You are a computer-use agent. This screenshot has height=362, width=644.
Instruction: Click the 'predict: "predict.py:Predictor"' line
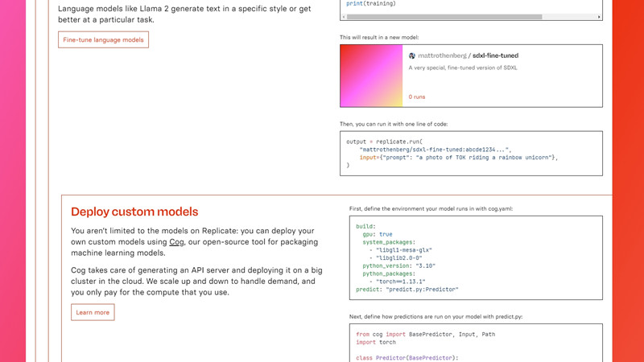(x=407, y=290)
